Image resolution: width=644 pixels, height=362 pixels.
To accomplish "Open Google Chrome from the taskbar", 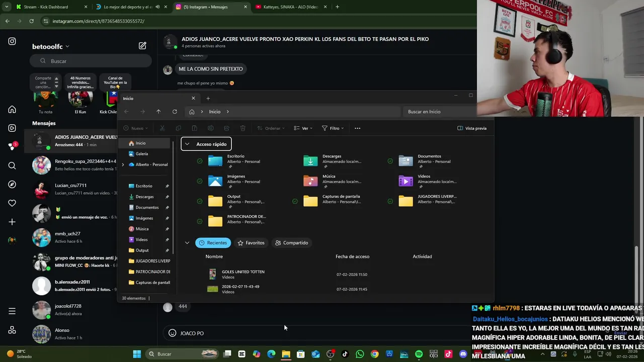I will pos(374,354).
